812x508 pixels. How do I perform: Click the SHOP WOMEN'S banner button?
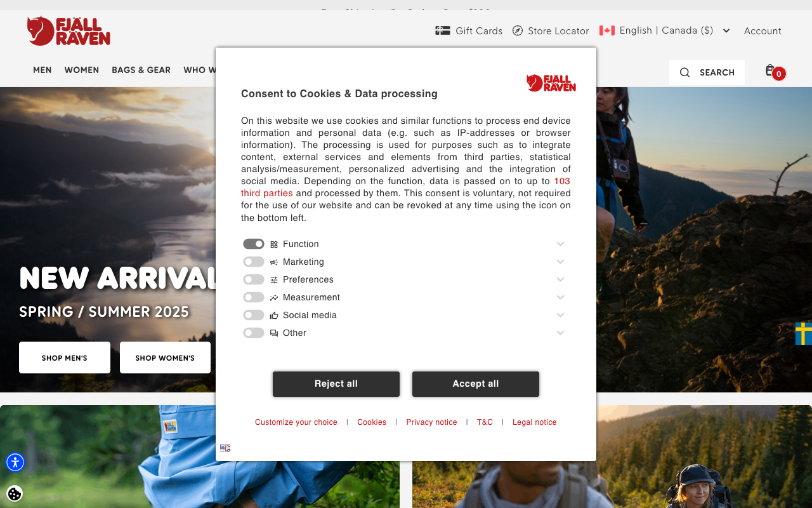(x=165, y=358)
